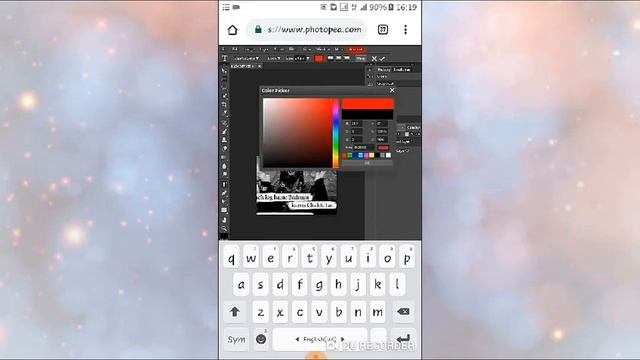Viewport: 640px width, 360px height.
Task: Select the Rectangle Select tool
Action: click(224, 79)
